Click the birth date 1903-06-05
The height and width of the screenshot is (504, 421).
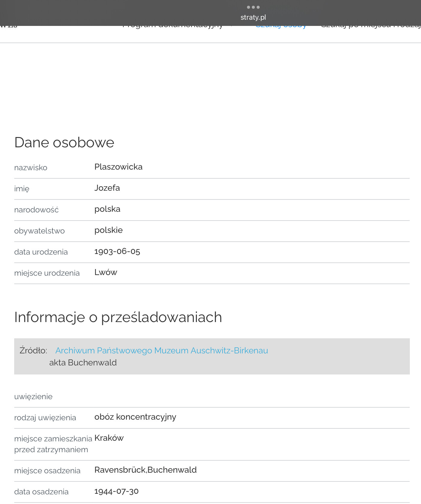(117, 251)
